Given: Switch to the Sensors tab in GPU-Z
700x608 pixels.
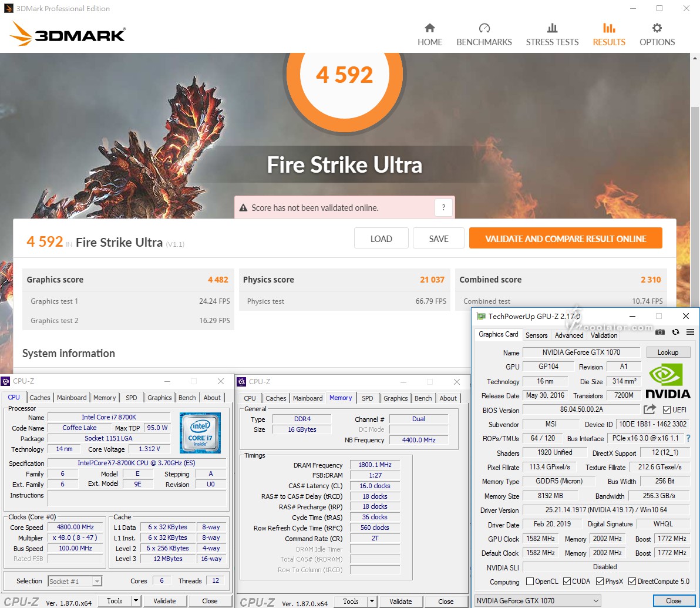Looking at the screenshot, I should pos(536,335).
